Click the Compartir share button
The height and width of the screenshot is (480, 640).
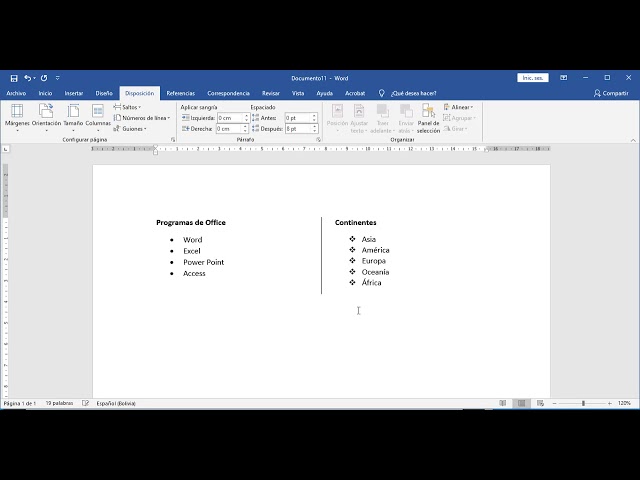611,93
